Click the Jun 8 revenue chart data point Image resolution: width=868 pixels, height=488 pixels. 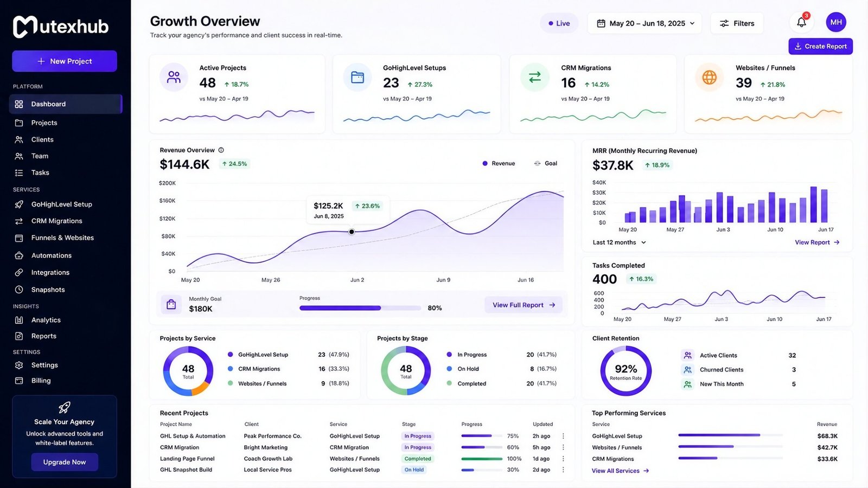(352, 232)
